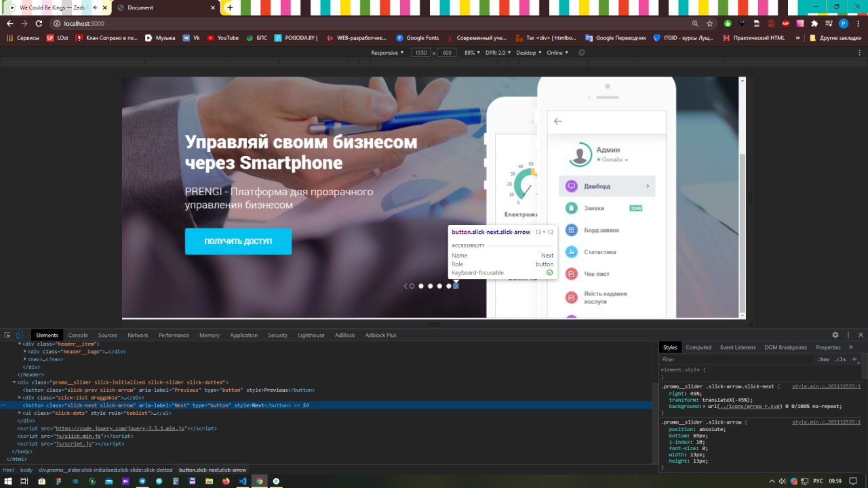
Task: Click 'ПОЛУЧИТЬ ДОСТУП' button on page
Action: tap(238, 241)
